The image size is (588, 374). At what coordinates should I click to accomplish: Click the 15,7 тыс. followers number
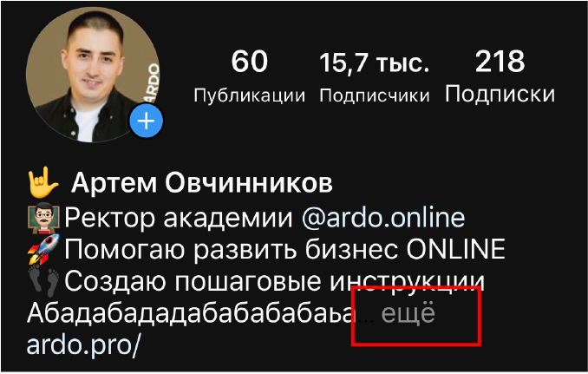375,62
